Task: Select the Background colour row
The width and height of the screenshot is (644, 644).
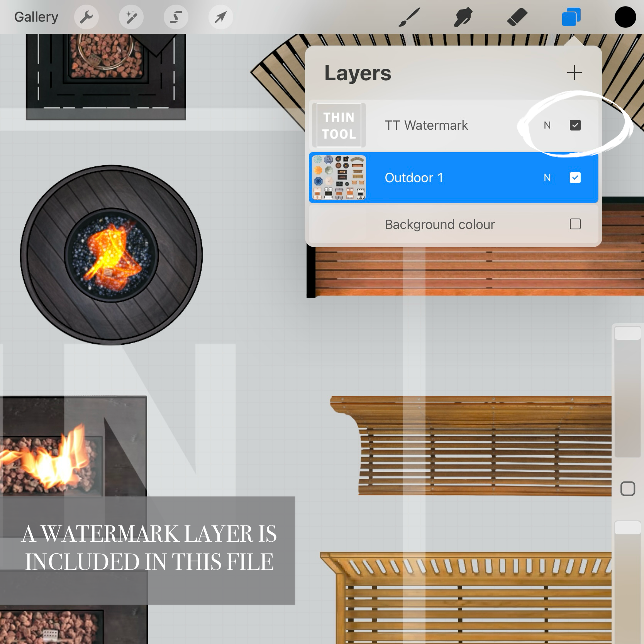Action: (x=454, y=224)
